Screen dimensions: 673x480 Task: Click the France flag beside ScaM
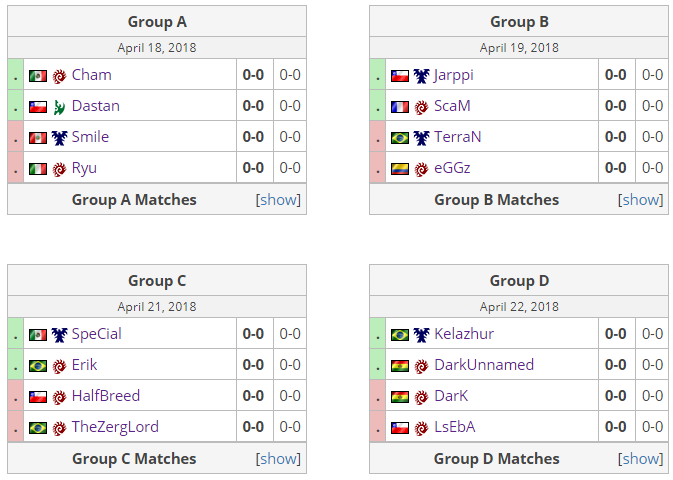point(400,106)
